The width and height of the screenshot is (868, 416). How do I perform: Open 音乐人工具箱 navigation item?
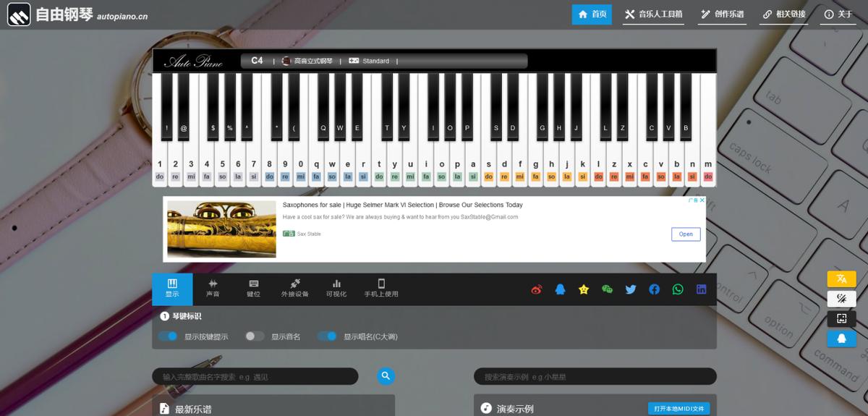[654, 14]
